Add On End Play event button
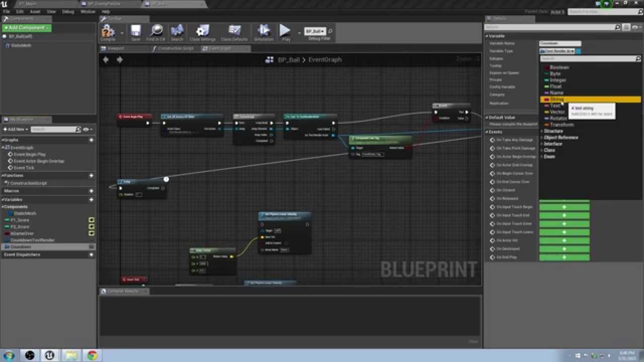Screen dimensions: 644x362 (x=564, y=257)
